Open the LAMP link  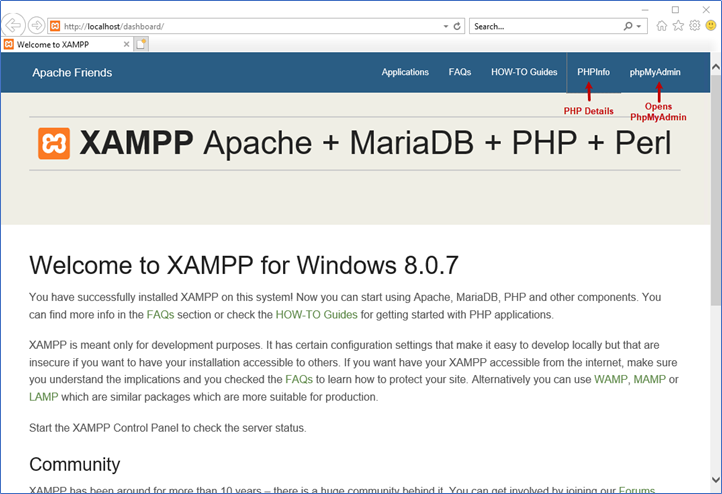(x=44, y=397)
